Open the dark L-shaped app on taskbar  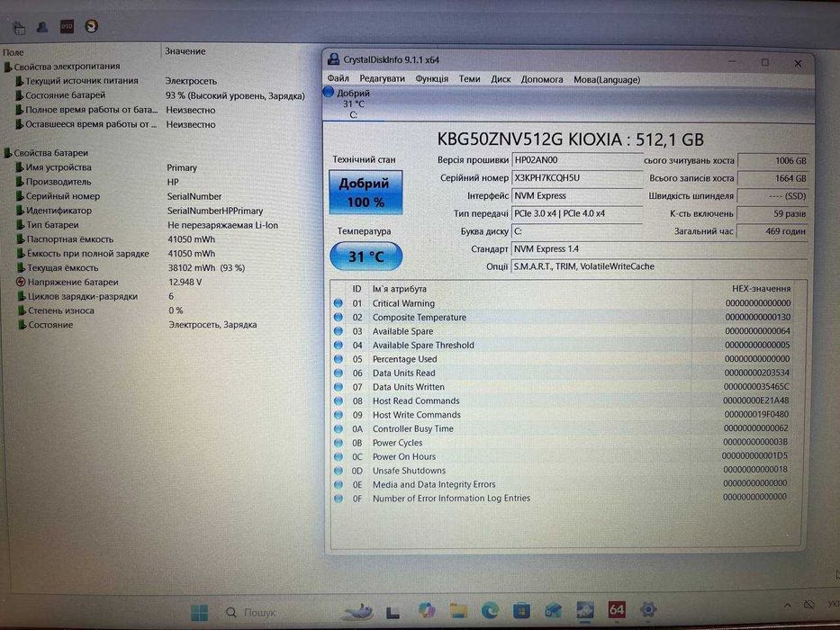(393, 611)
